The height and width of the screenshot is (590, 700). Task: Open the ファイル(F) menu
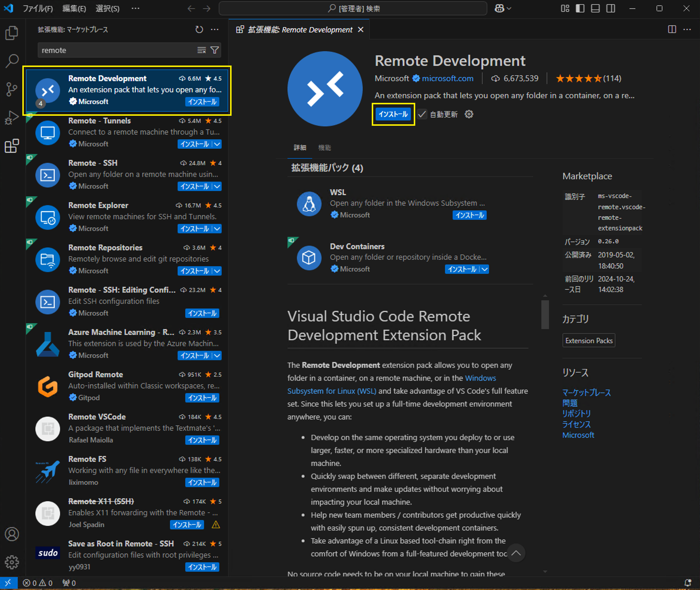[38, 8]
